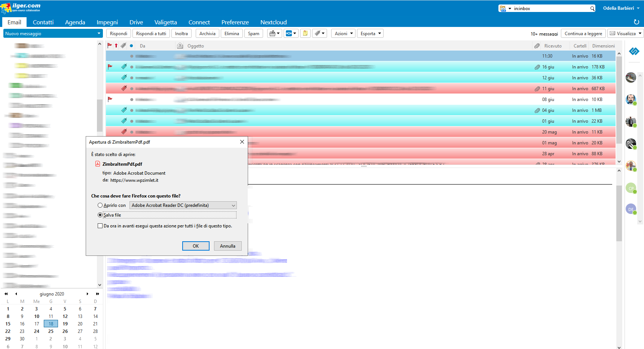Click the first contact avatar in right sidebar
Viewport: 644px width, 349px height.
point(631,78)
